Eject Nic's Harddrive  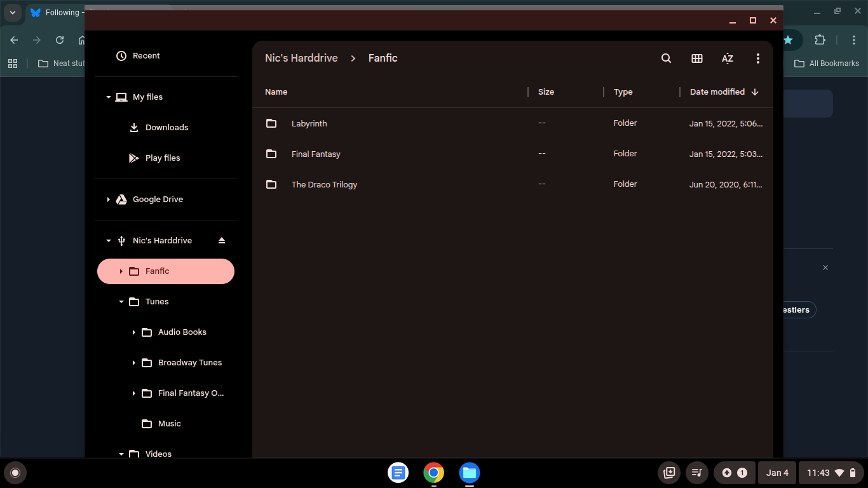tap(222, 241)
